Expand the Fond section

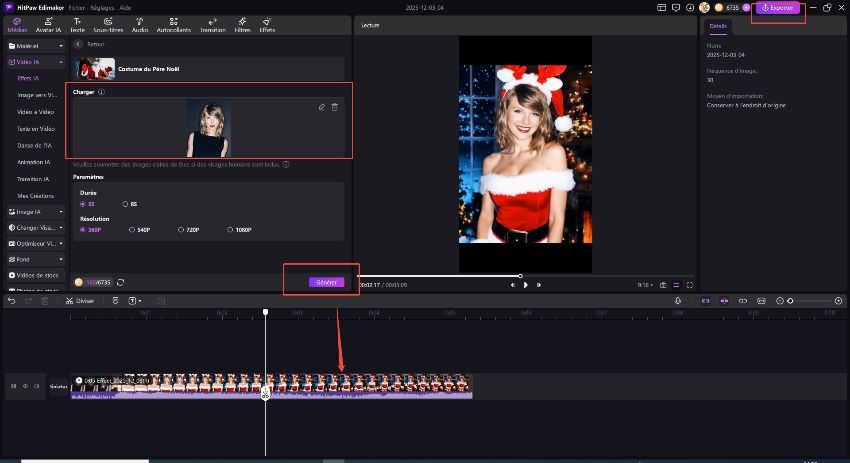click(x=36, y=259)
